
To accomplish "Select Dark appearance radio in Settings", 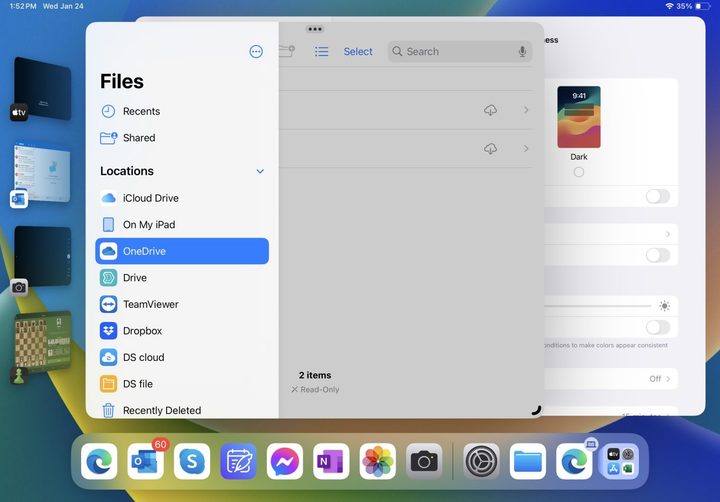I will tap(579, 172).
